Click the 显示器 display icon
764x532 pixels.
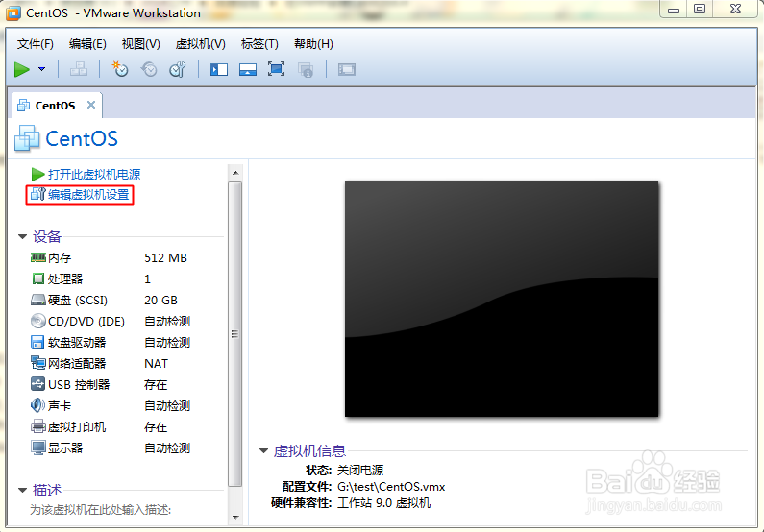38,447
